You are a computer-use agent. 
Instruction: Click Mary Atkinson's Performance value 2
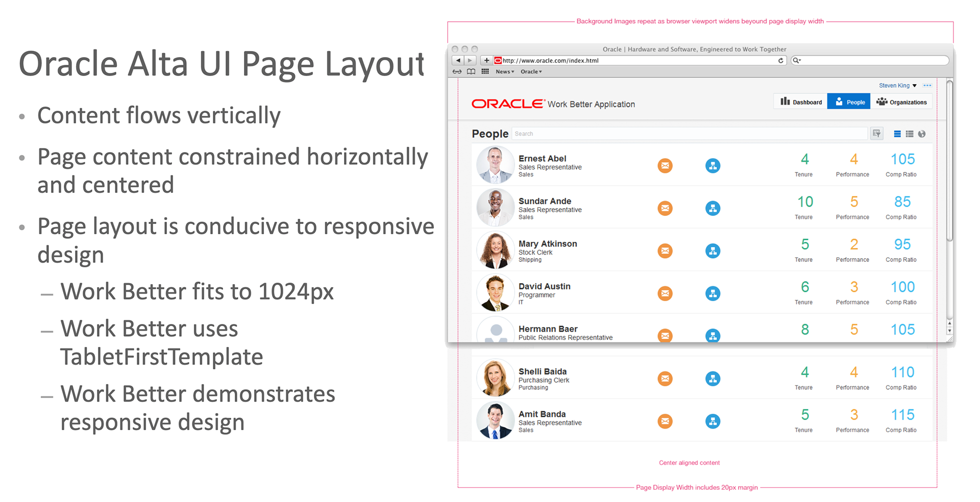854,244
